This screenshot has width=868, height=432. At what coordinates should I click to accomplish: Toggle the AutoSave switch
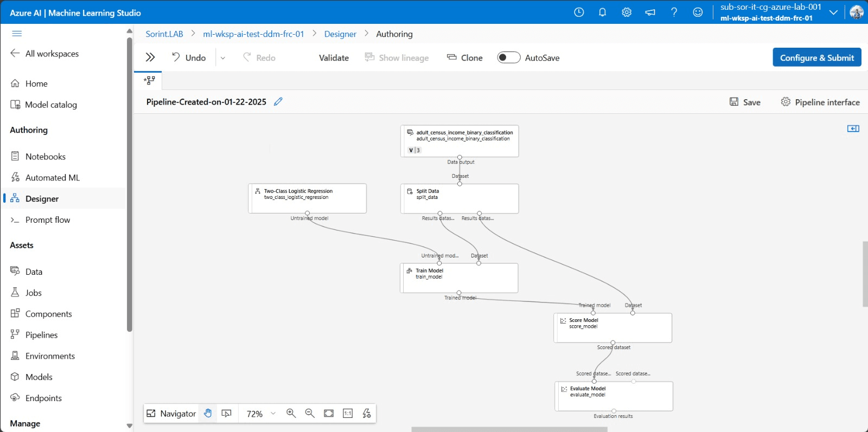tap(509, 57)
